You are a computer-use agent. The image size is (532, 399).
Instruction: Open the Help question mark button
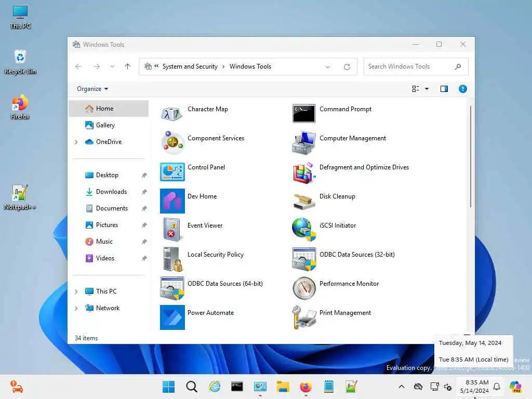pos(462,89)
